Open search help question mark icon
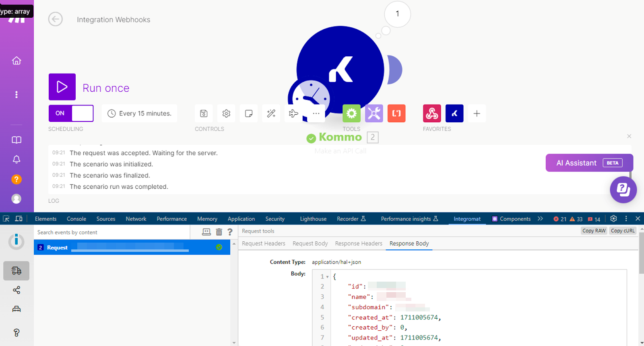This screenshot has height=346, width=644. point(230,232)
